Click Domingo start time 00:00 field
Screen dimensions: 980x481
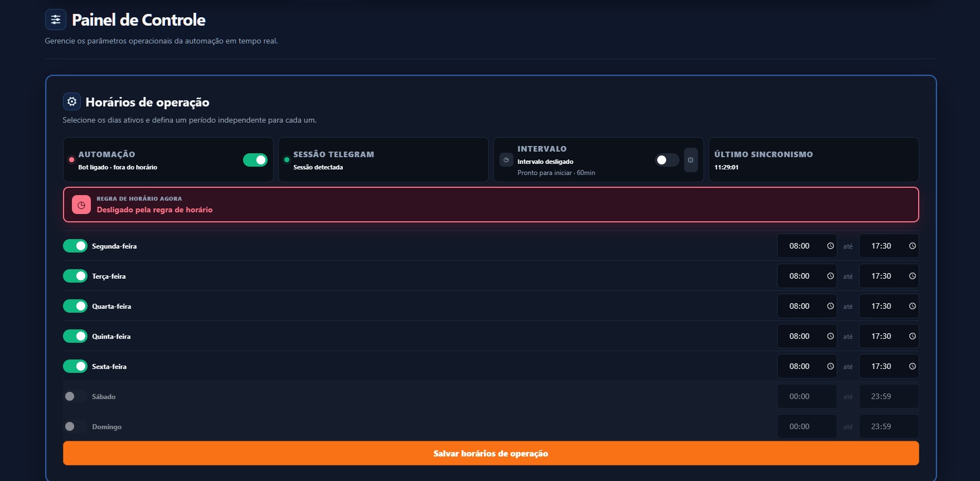click(x=807, y=426)
